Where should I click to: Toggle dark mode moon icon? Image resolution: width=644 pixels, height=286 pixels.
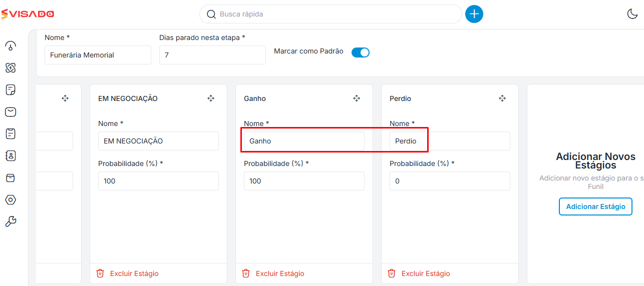coord(632,14)
